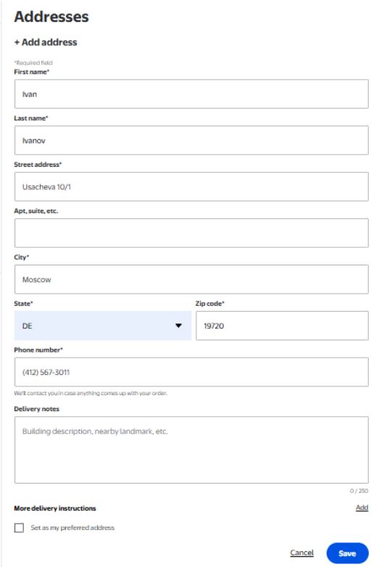Focus the empty Apt, suite, etc. field

[x=191, y=233]
